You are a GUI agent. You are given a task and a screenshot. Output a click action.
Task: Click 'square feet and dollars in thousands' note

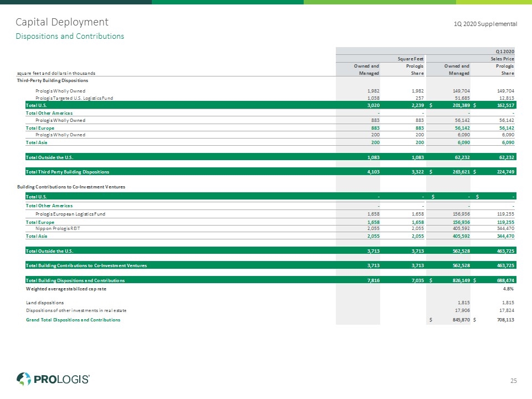click(57, 73)
